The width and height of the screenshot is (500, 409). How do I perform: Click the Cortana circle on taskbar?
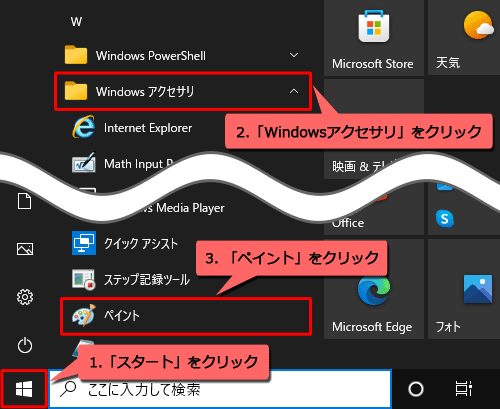[416, 389]
